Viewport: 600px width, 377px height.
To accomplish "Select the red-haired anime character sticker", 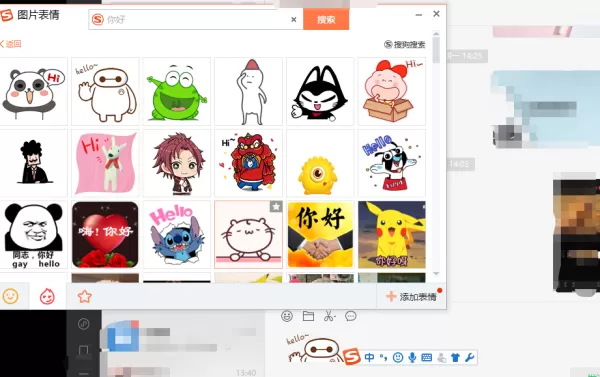I will [177, 163].
